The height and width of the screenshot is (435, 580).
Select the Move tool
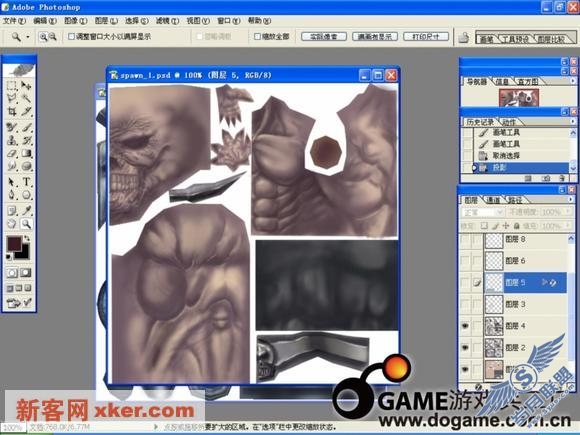pos(26,86)
